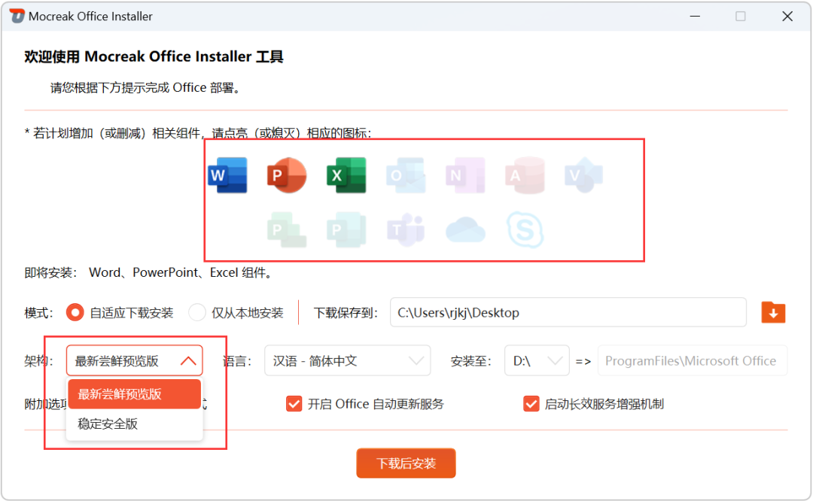This screenshot has width=813, height=504.
Task: Uncheck 开启 Office 自动更新服务
Action: point(294,404)
